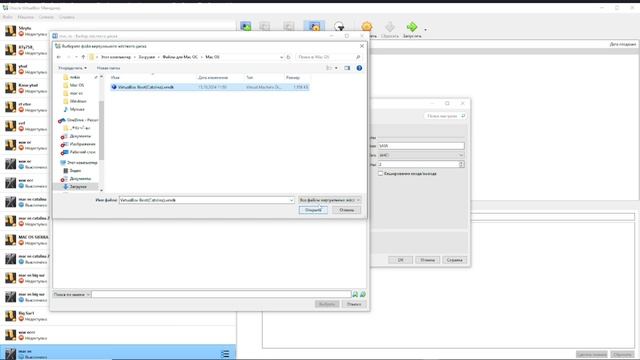
Task: Click the settings dialog search field
Action: (x=445, y=116)
